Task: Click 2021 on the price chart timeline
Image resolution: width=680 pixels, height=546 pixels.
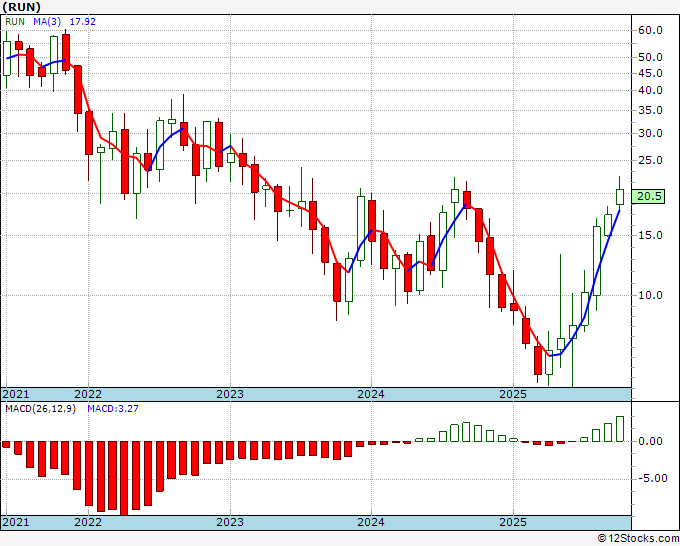Action: click(x=16, y=394)
